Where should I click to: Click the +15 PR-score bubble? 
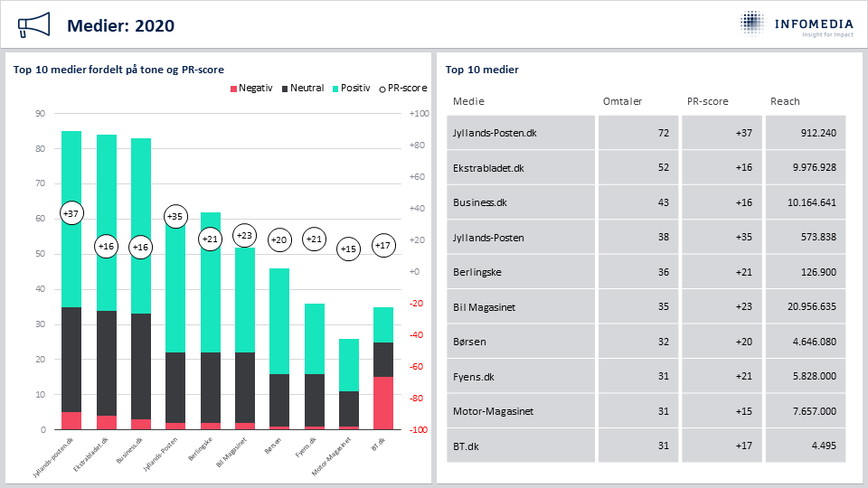[x=348, y=249]
